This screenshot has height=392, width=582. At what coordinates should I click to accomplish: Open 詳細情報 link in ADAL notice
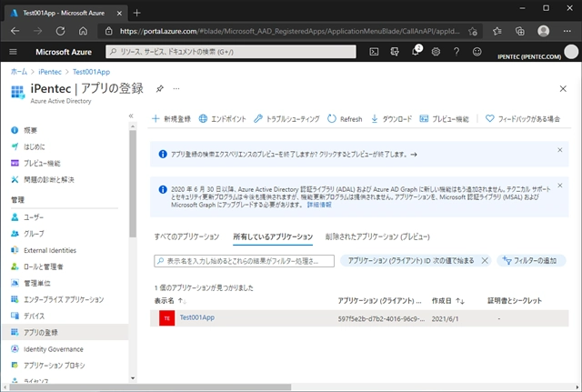[319, 205]
